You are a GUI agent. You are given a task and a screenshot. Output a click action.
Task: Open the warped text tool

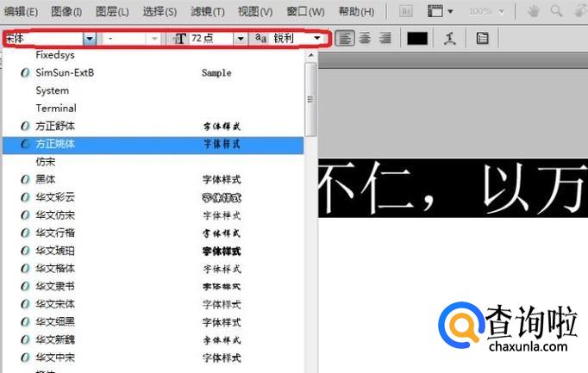pyautogui.click(x=449, y=39)
